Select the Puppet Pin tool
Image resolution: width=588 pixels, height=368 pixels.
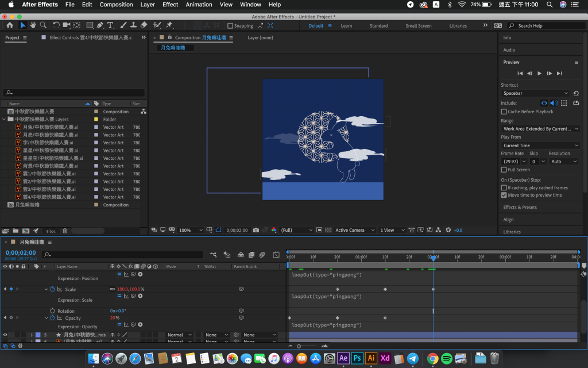(x=169, y=25)
